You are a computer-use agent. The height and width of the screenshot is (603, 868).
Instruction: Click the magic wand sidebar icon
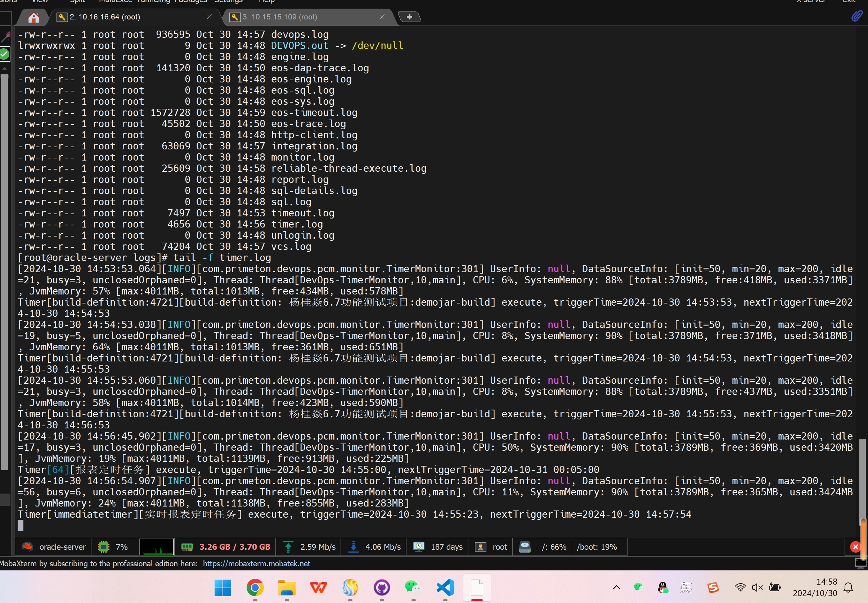point(5,37)
